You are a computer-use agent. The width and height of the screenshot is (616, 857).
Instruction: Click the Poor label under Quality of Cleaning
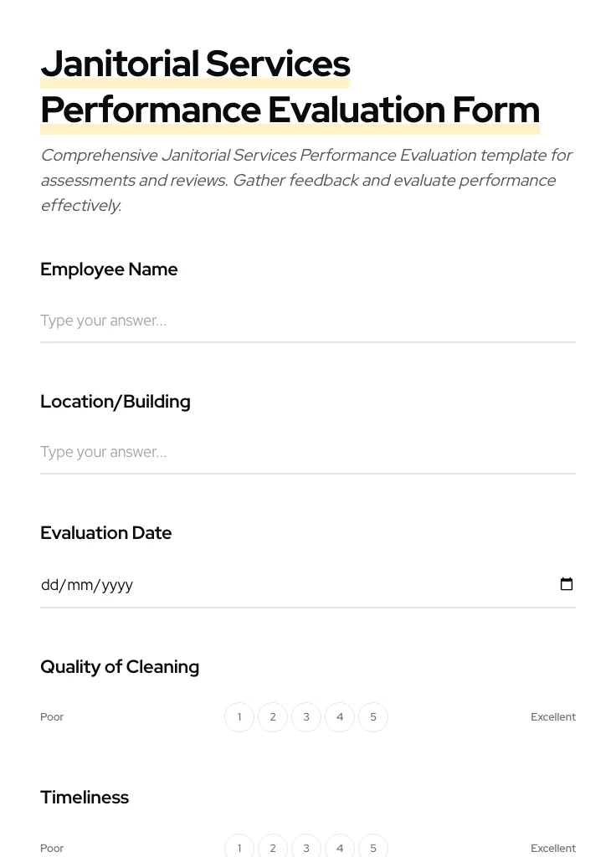tap(52, 717)
